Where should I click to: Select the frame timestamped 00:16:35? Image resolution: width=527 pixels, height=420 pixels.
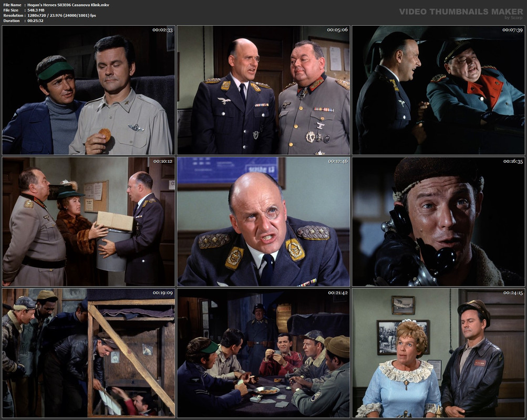(x=438, y=222)
